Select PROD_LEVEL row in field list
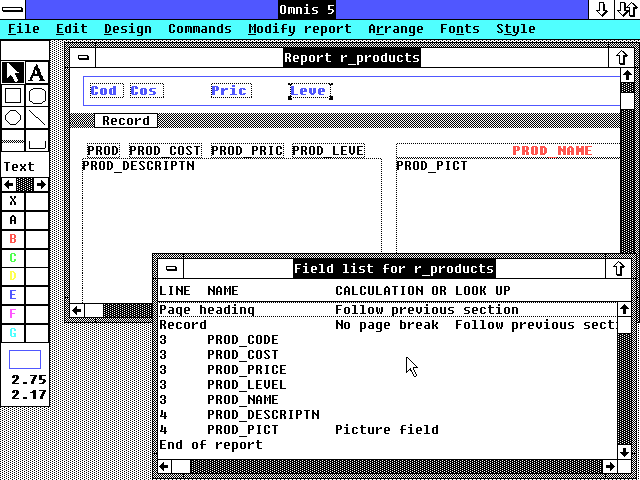The image size is (640, 480). point(387,385)
